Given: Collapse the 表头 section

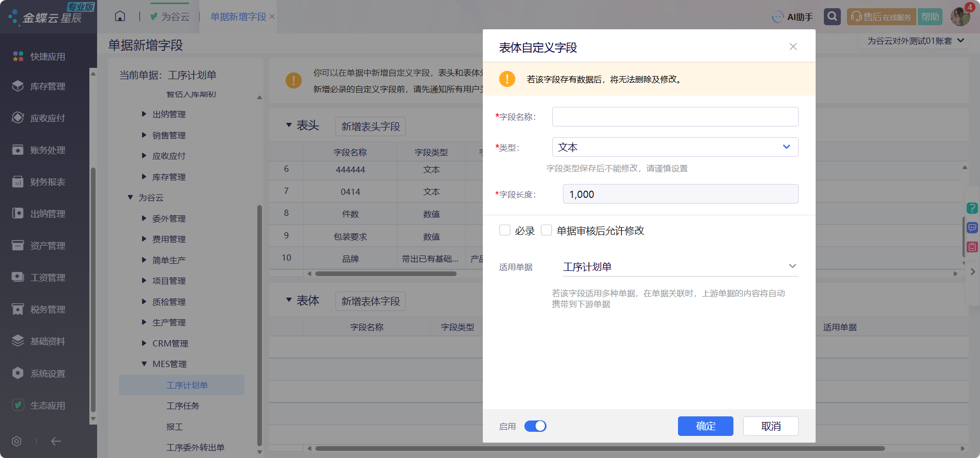Looking at the screenshot, I should [x=289, y=125].
